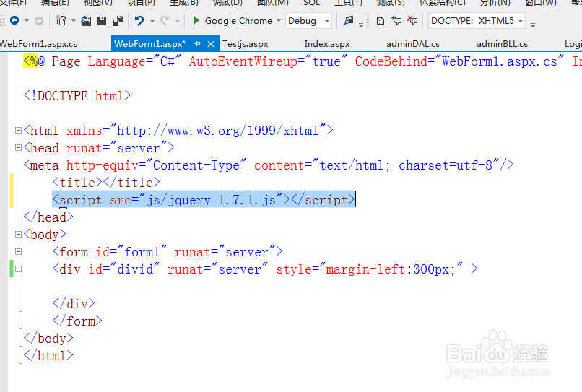Open the redo history dropdown arrow

click(178, 21)
